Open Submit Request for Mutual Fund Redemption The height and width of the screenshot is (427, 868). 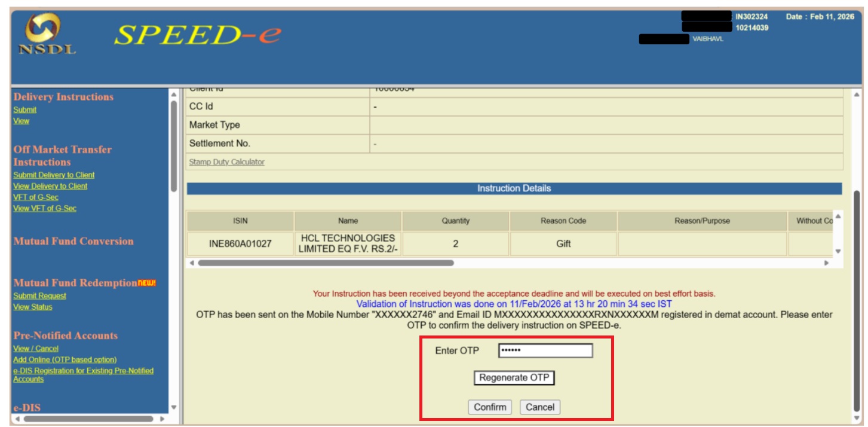pyautogui.click(x=39, y=295)
